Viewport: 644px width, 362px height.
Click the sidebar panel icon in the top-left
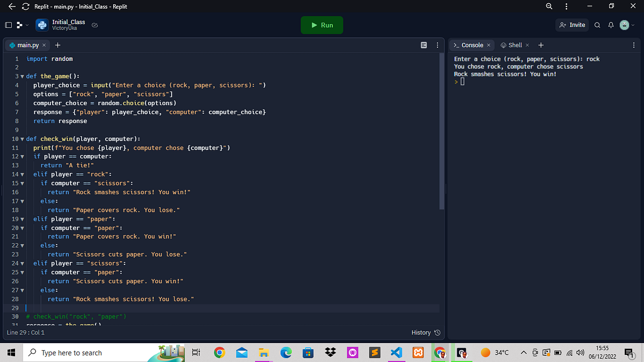[x=8, y=25]
